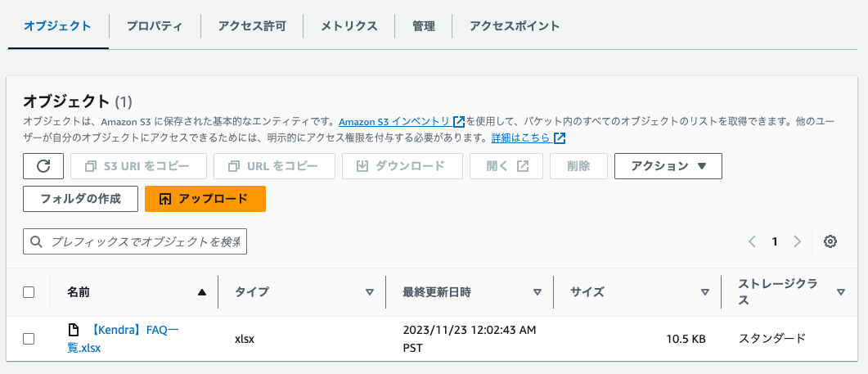Select all objects with header checkbox
Screen dimensions: 868x374
point(29,292)
